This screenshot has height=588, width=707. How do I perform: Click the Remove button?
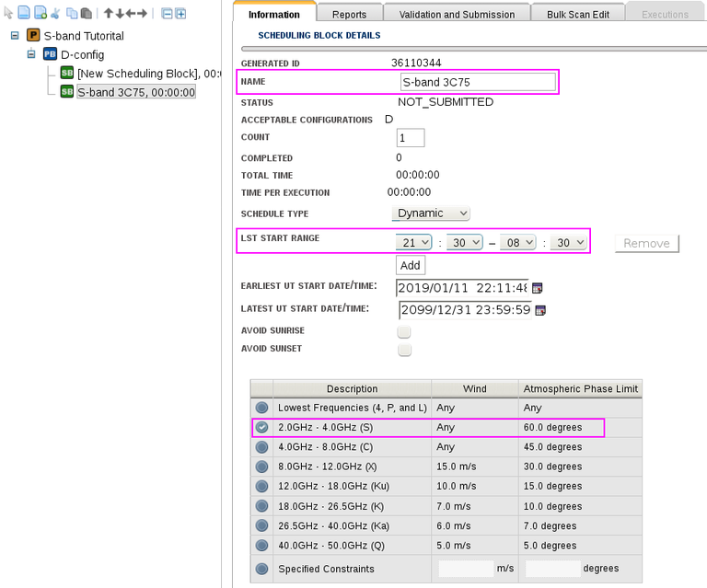coord(646,243)
